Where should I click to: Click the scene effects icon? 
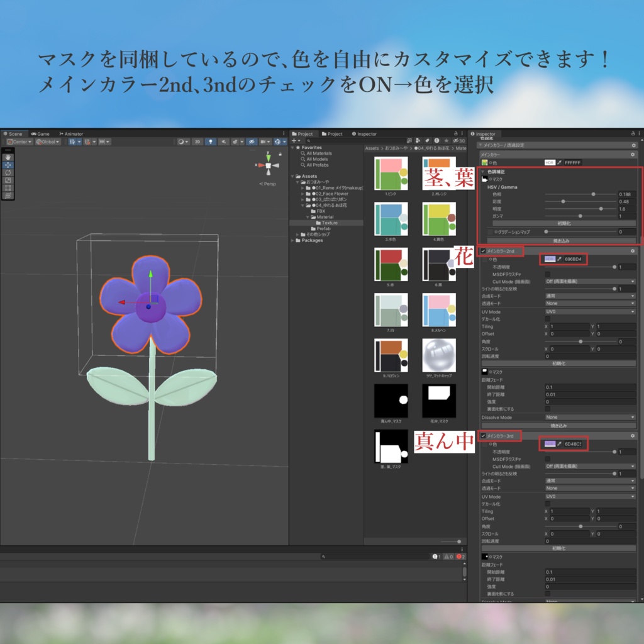(235, 142)
